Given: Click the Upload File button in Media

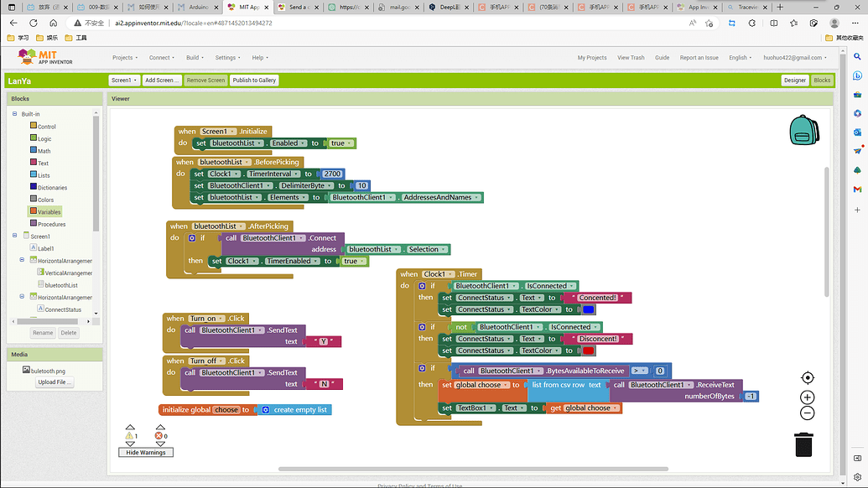Looking at the screenshot, I should point(55,382).
